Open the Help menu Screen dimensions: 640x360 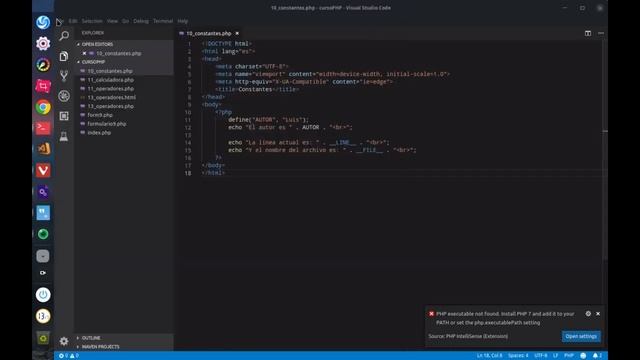182,21
